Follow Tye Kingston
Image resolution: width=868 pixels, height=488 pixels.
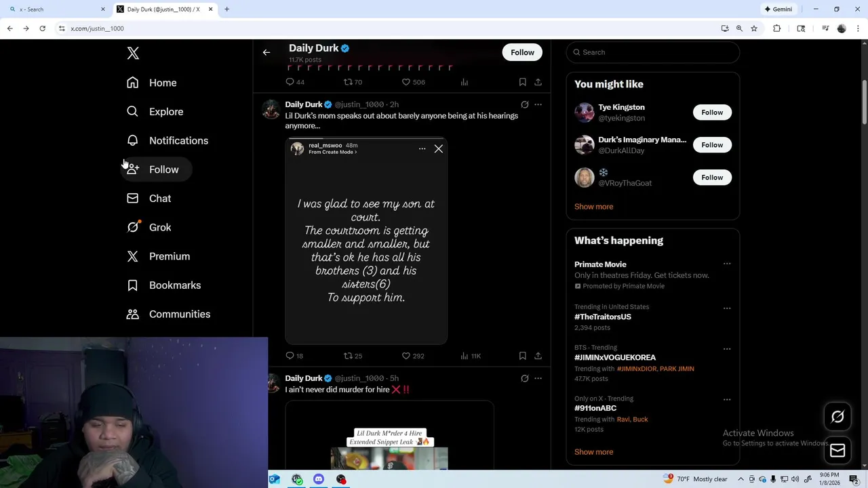tap(712, 113)
